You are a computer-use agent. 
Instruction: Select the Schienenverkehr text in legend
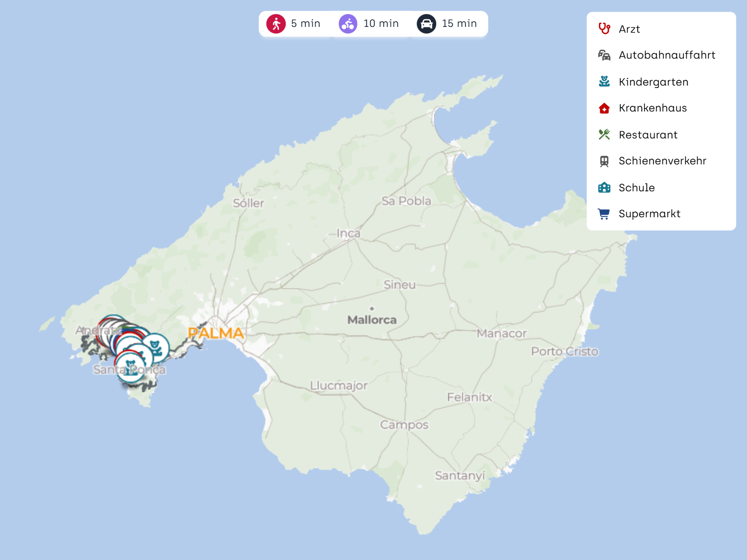pyautogui.click(x=662, y=161)
